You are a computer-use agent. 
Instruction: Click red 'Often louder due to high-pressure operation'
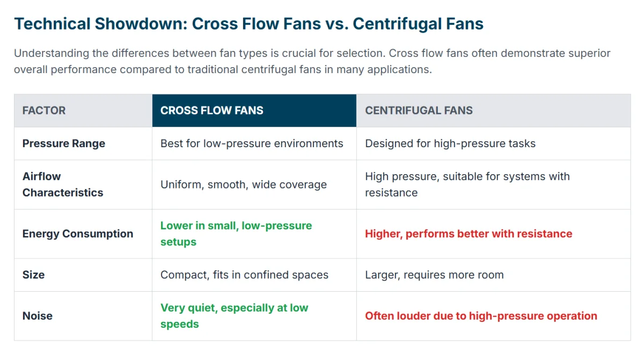481,316
